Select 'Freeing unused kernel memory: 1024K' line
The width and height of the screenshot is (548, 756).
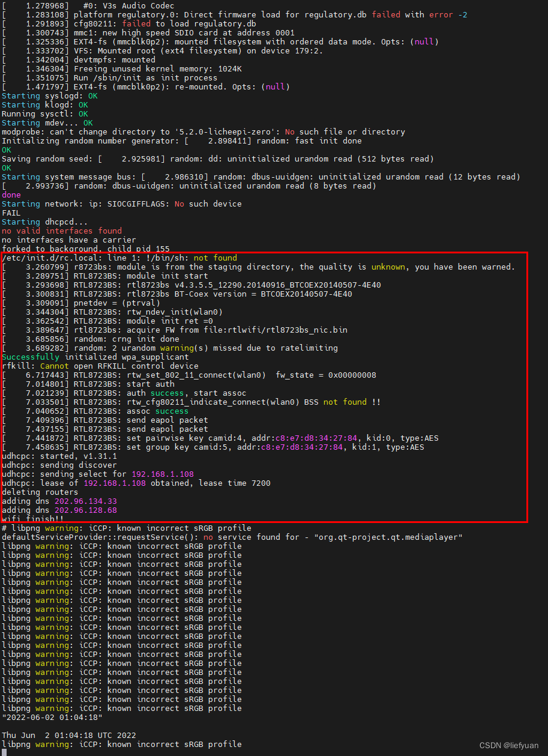122,68
